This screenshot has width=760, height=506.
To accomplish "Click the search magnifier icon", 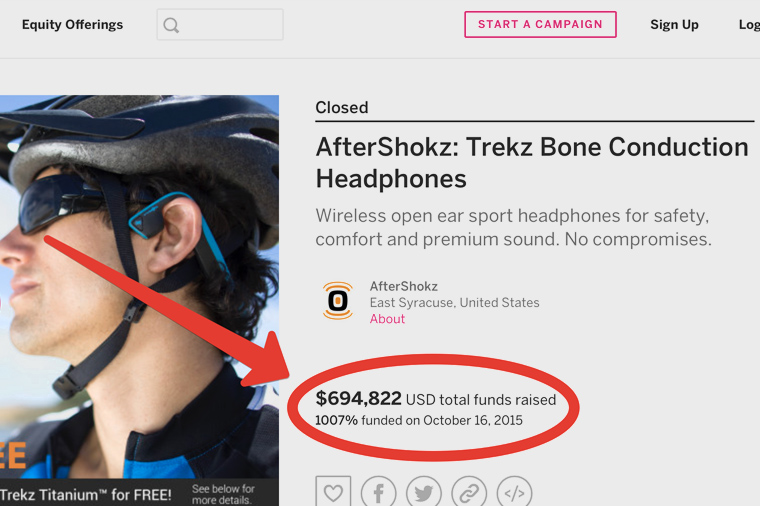I will pyautogui.click(x=171, y=25).
